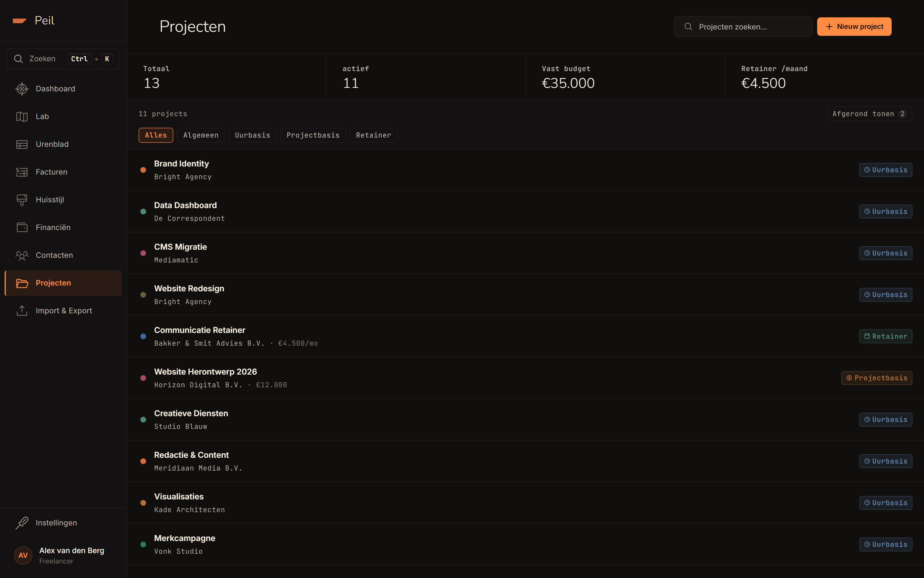Screen dimensions: 924x578
Task: Click Uurbasis badge on CMS Migratie
Action: click(x=885, y=253)
